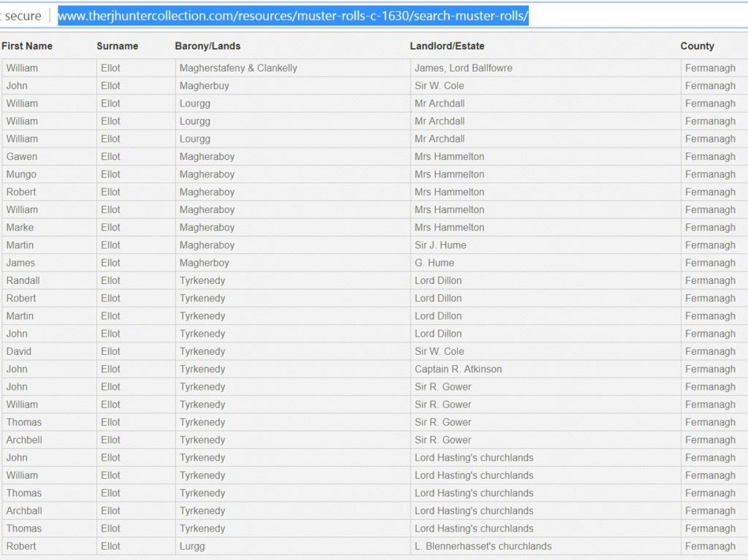The height and width of the screenshot is (560, 748).
Task: Select 'Fermanagh' in Mungo's row
Action: click(710, 174)
